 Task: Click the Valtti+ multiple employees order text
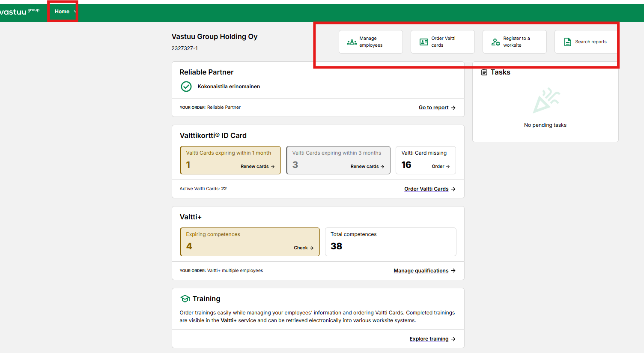tap(235, 271)
